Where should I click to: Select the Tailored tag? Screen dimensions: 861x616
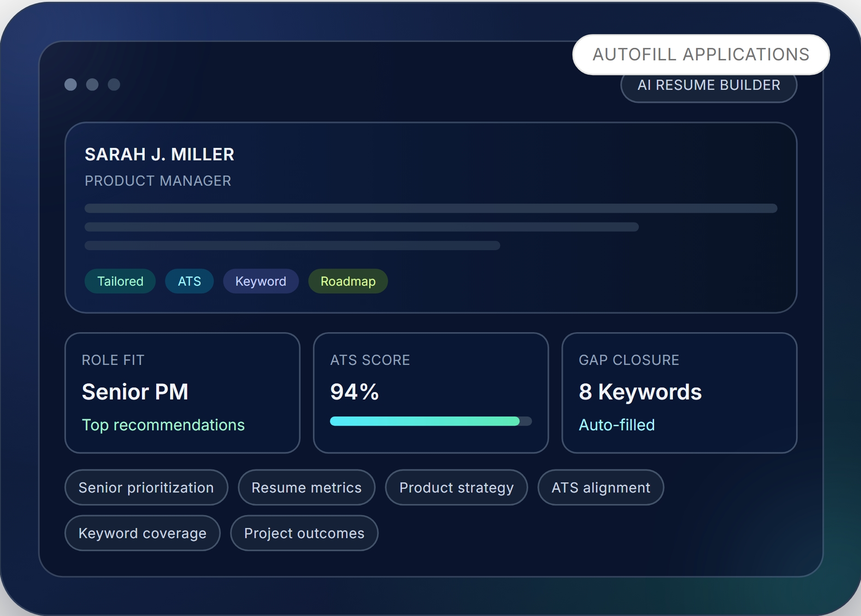click(x=120, y=281)
